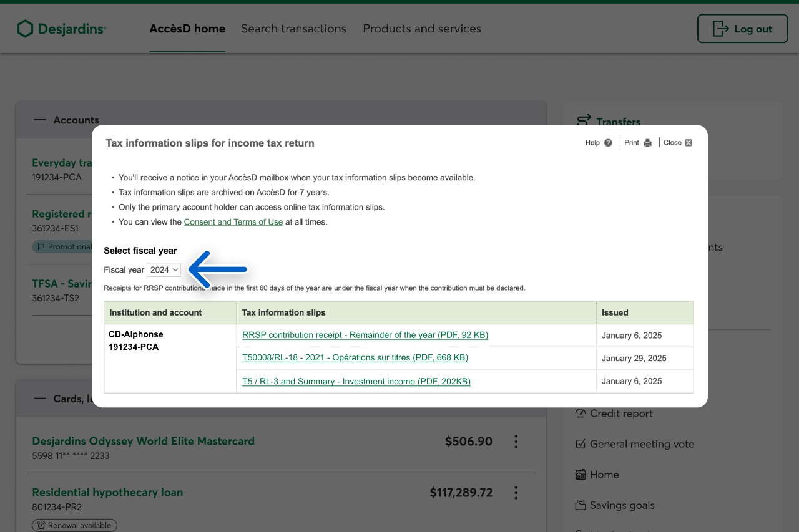799x532 pixels.
Task: Open options for Residential hypothecary loan
Action: pyautogui.click(x=516, y=493)
